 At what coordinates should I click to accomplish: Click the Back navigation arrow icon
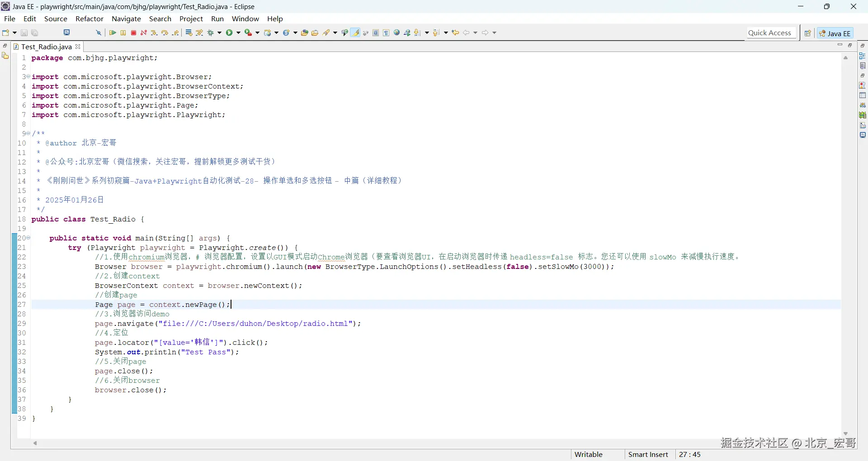(x=466, y=33)
